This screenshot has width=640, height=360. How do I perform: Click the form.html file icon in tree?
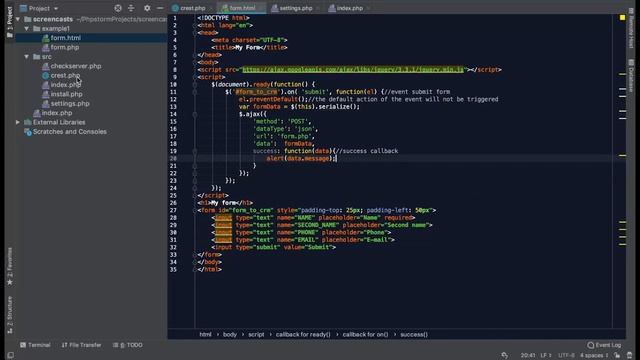[46, 38]
